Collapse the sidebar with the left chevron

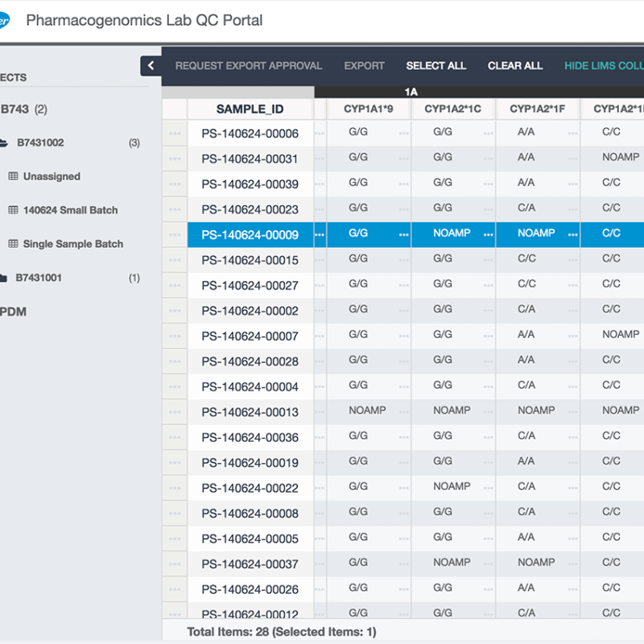click(x=151, y=66)
